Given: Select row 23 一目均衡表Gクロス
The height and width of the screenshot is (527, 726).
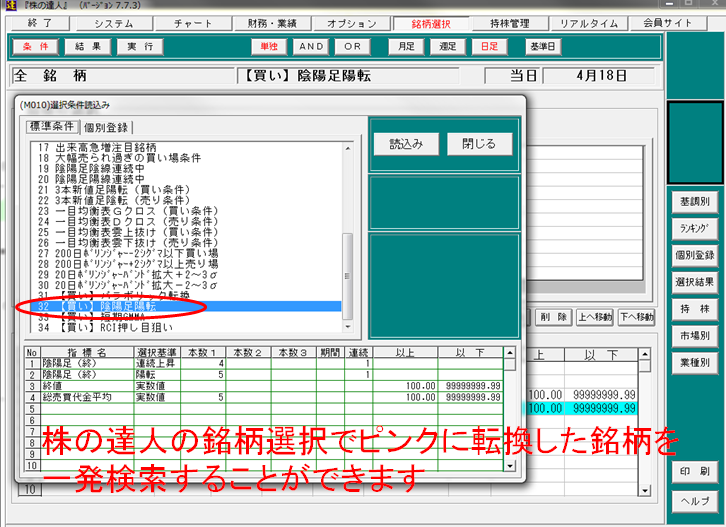Looking at the screenshot, I should tap(186, 211).
